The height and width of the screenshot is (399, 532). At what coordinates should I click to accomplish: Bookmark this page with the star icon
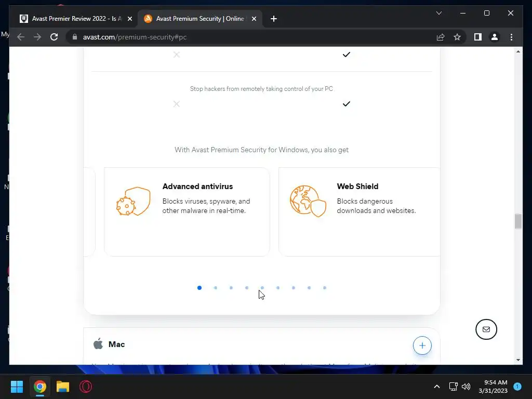coord(457,37)
